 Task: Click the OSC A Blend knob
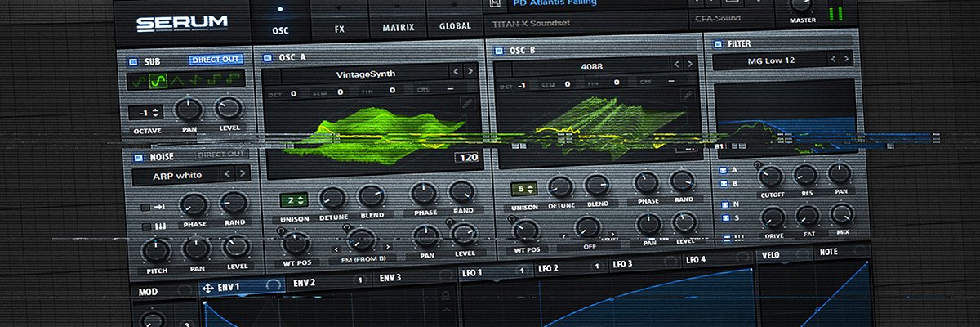[372, 196]
